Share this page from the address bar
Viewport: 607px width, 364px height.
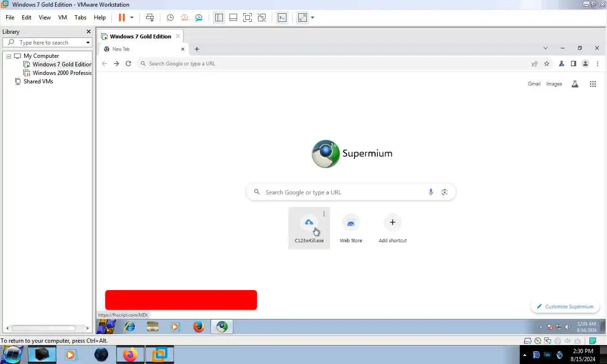pos(534,64)
